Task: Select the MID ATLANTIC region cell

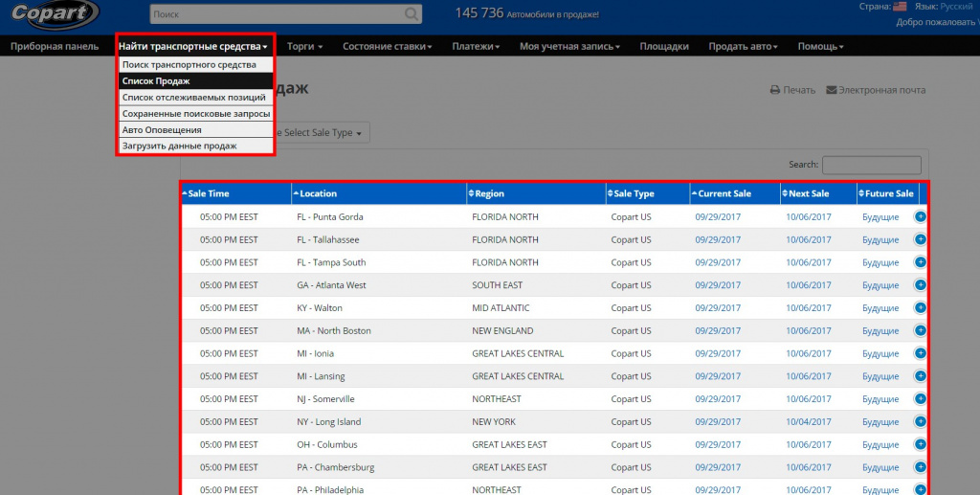Action: point(501,307)
